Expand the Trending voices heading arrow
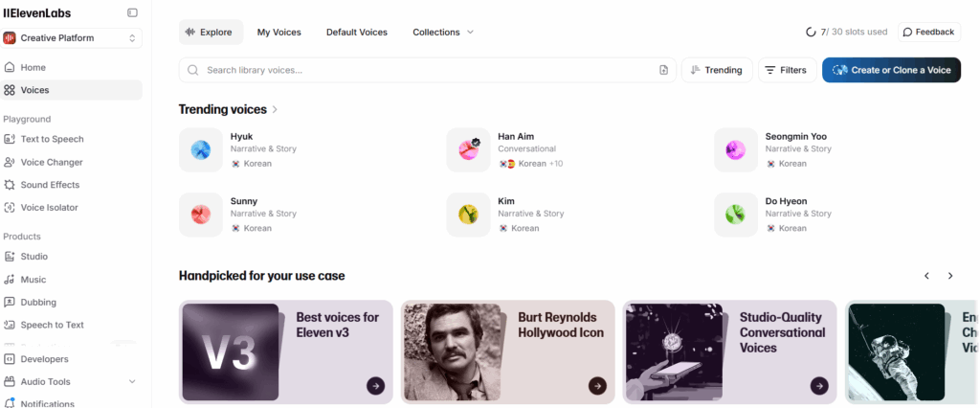The width and height of the screenshot is (980, 408). [275, 109]
